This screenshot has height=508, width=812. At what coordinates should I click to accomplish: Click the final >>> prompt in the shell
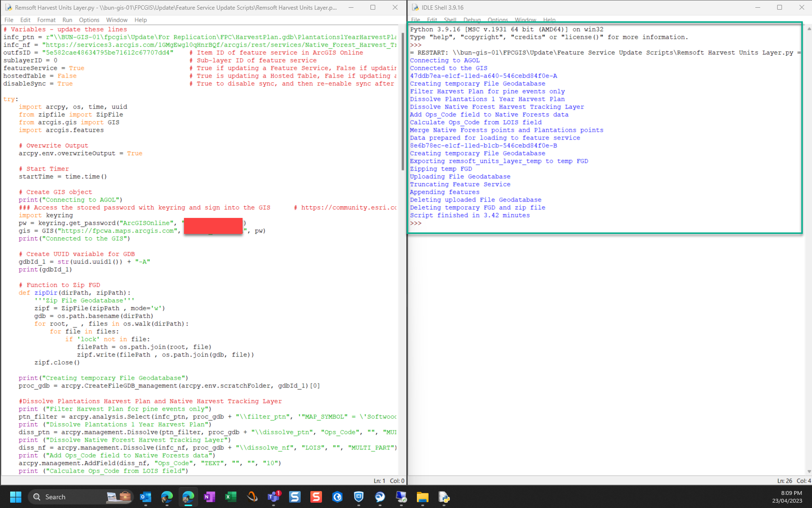coord(415,223)
